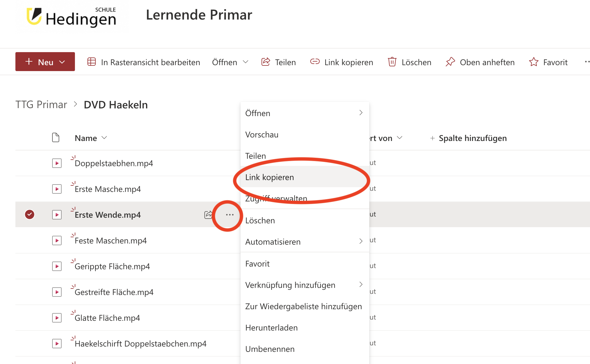
Task: Click the grid icon for Rasteransicht bearbeiten
Action: click(92, 62)
